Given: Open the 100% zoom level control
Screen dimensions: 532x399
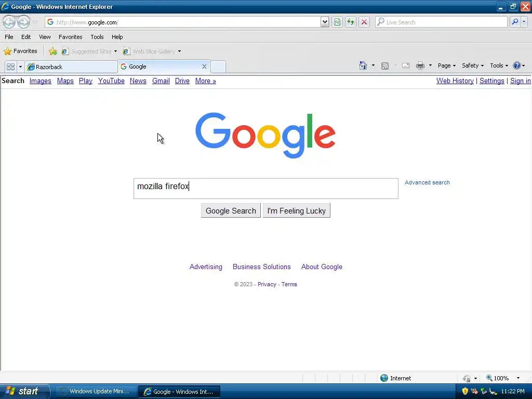Looking at the screenshot, I should [497, 378].
